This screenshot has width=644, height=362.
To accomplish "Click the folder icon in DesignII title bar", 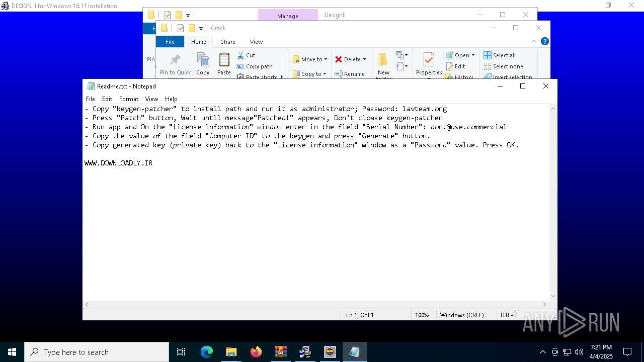I will click(x=151, y=15).
